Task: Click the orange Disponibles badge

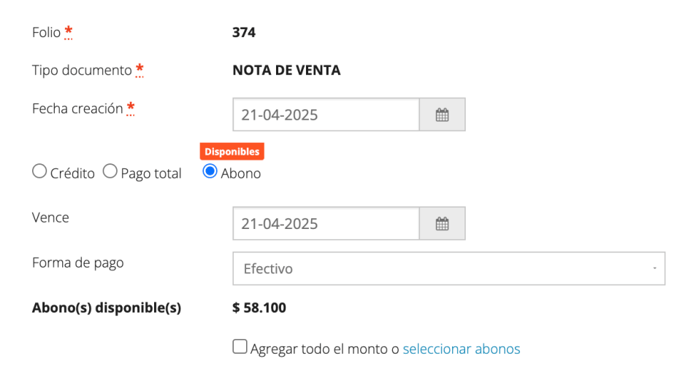Action: (232, 151)
